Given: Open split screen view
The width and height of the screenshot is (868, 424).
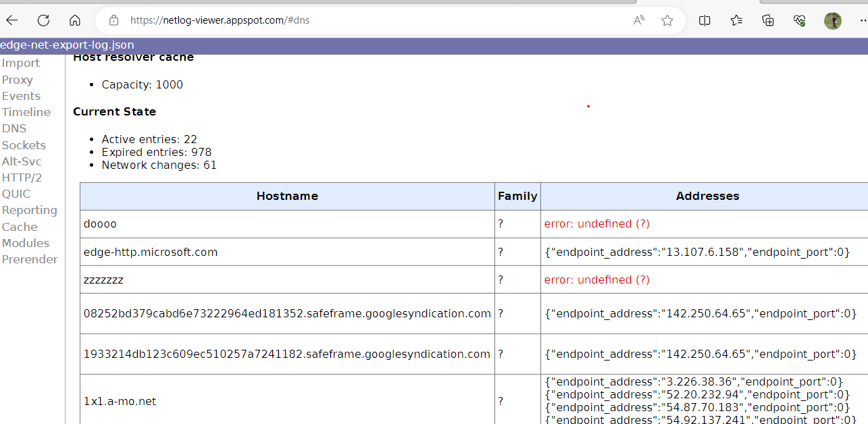Looking at the screenshot, I should click(705, 20).
